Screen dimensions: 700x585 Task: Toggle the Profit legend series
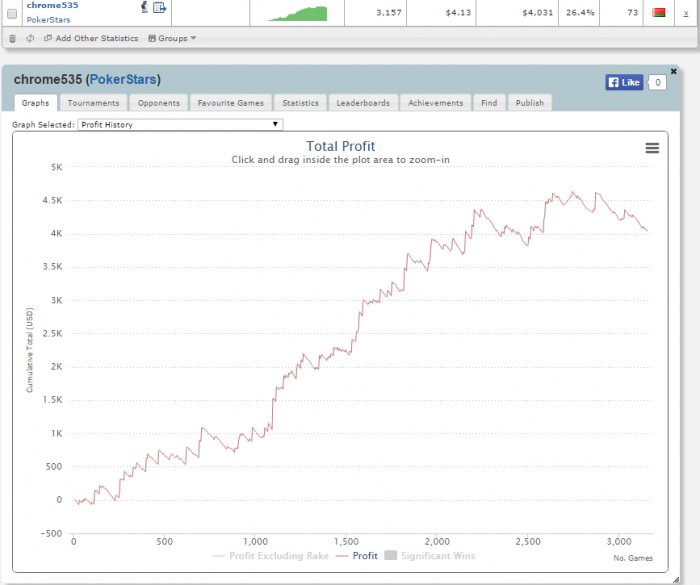(357, 556)
